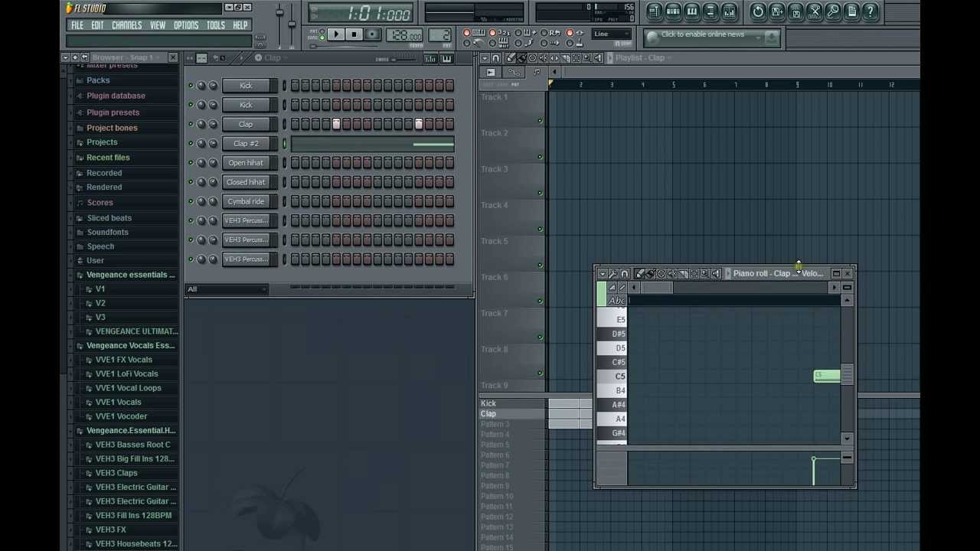Select the Cymbal ride channel button
980x551 pixels.
coord(246,201)
